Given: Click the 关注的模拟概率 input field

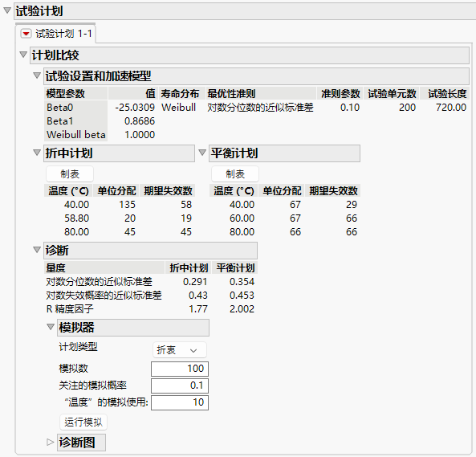Looking at the screenshot, I should pos(180,386).
